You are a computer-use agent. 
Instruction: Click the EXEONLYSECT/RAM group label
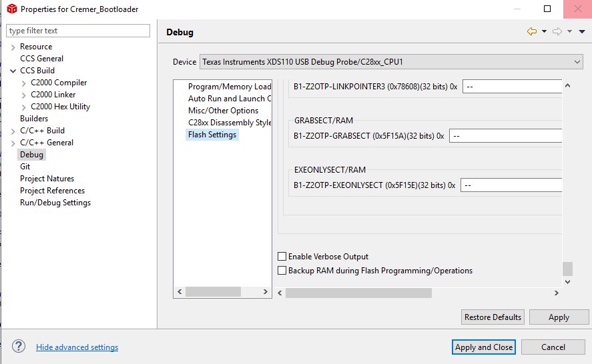click(330, 170)
